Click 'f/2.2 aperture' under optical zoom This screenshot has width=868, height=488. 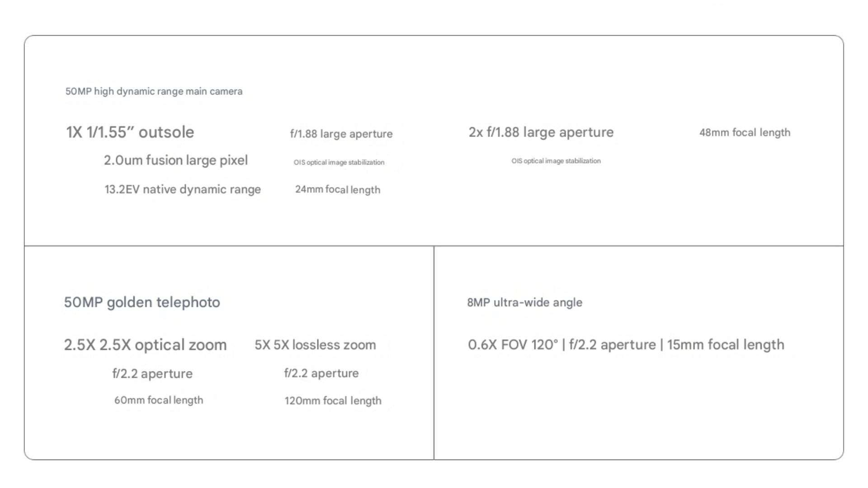click(x=152, y=374)
